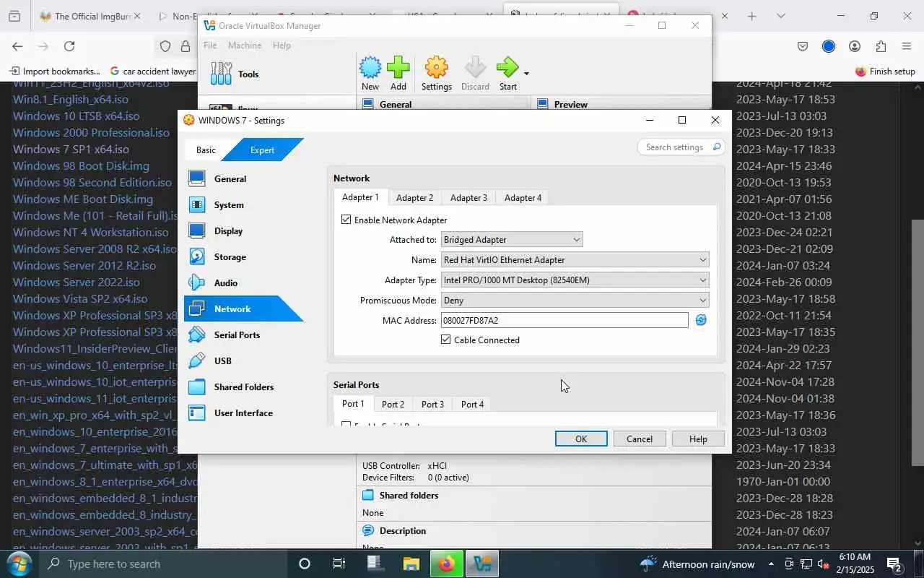Click the Windows Start button
The width and height of the screenshot is (924, 578).
click(18, 564)
